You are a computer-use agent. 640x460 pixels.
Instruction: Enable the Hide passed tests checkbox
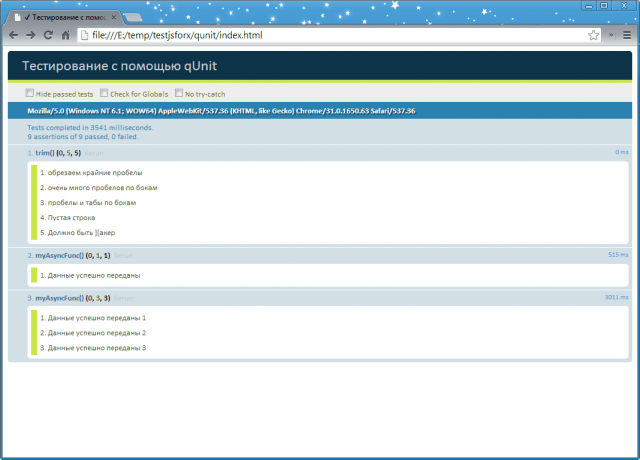tap(29, 93)
